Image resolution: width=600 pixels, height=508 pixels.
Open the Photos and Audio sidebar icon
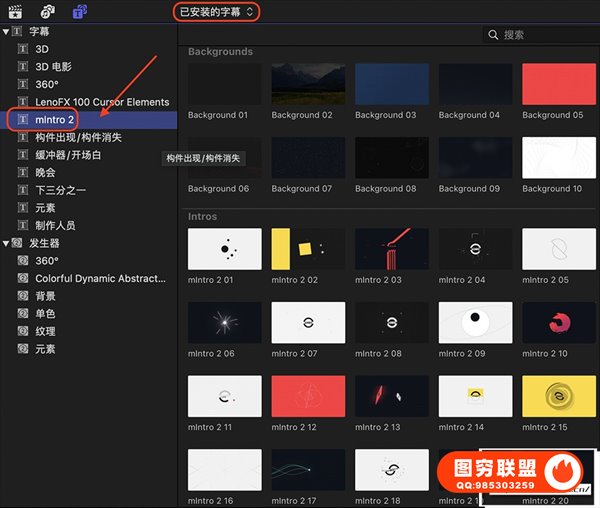[x=47, y=12]
